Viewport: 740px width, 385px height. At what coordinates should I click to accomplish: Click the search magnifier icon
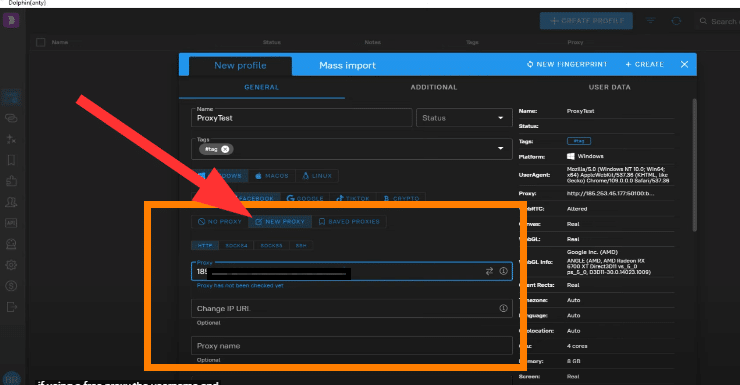pyautogui.click(x=703, y=21)
